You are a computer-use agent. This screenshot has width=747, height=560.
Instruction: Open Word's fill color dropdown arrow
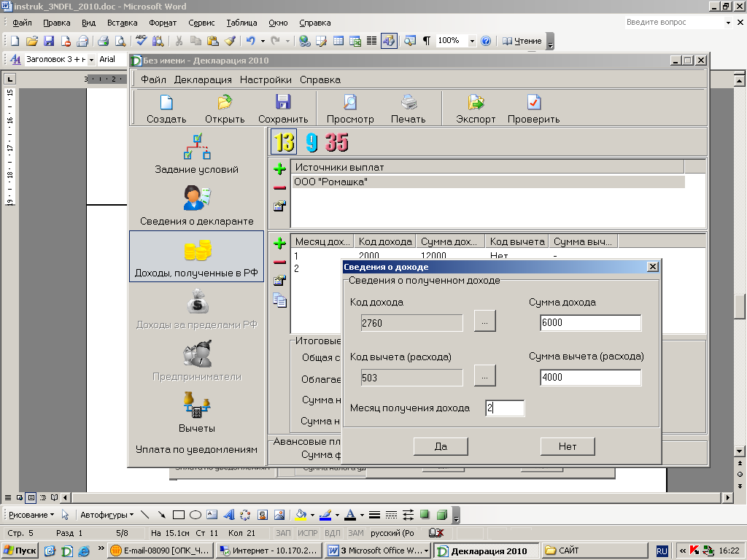(x=312, y=515)
